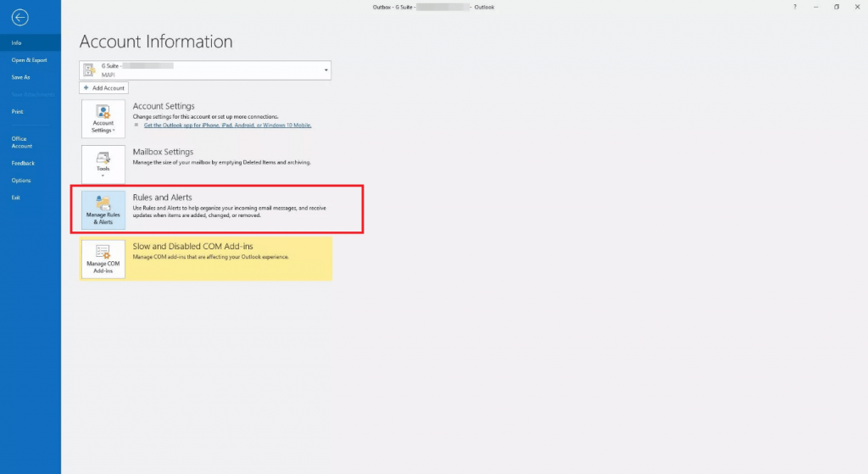Click the Help question mark icon
Screen dimensions: 868x474
coord(795,7)
